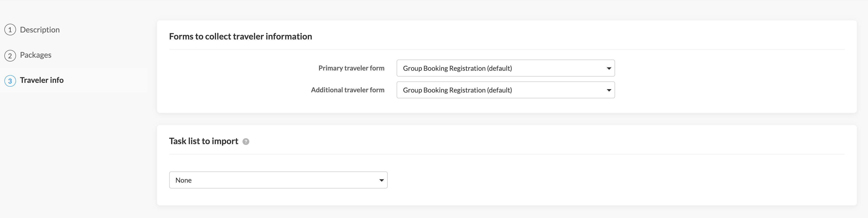Screen dimensions: 868x218
Task: Click the Task list to import heading
Action: pyautogui.click(x=203, y=141)
